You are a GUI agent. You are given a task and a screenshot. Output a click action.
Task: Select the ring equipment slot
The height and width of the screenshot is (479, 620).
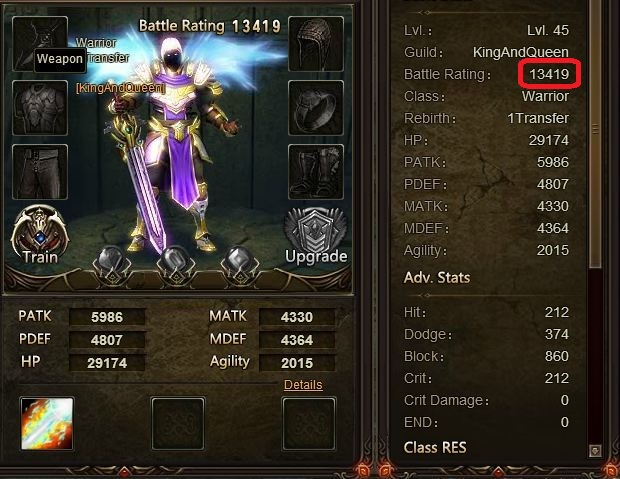pyautogui.click(x=316, y=108)
